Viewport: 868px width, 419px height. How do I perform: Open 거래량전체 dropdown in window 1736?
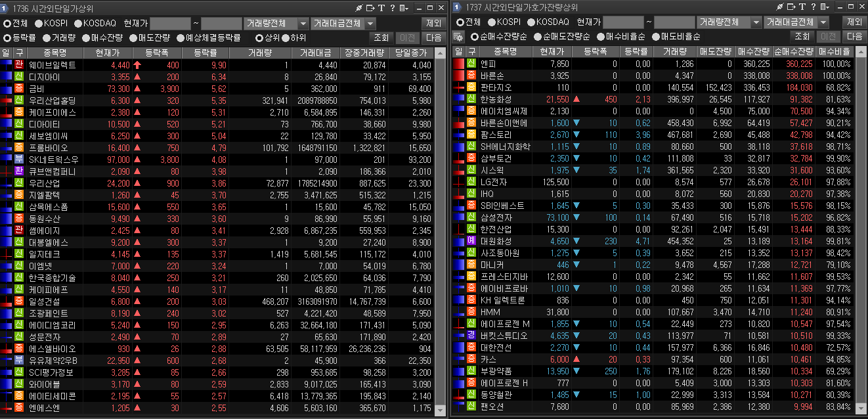tap(276, 23)
